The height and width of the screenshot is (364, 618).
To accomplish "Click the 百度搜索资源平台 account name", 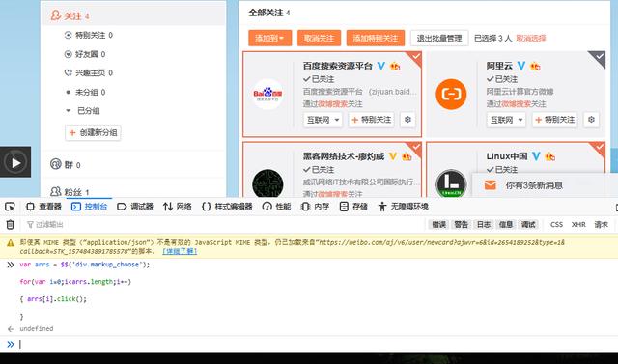I will 337,66.
